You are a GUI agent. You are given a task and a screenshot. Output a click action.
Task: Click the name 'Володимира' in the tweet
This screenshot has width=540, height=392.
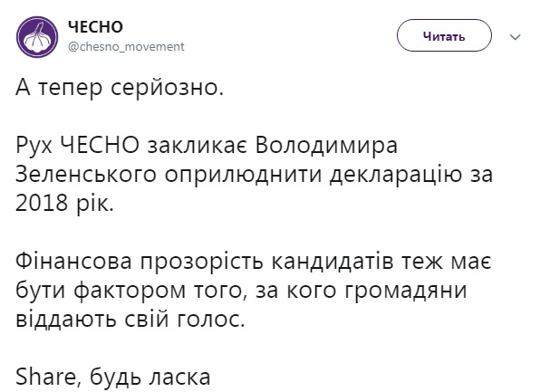[326, 146]
